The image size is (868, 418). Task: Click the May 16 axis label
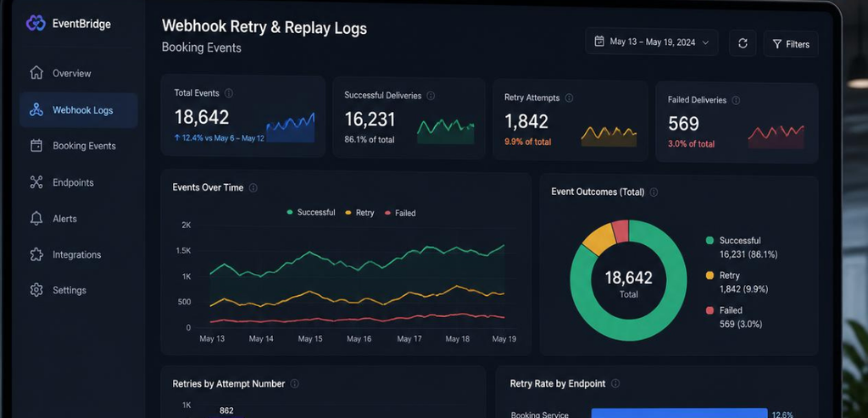[359, 339]
